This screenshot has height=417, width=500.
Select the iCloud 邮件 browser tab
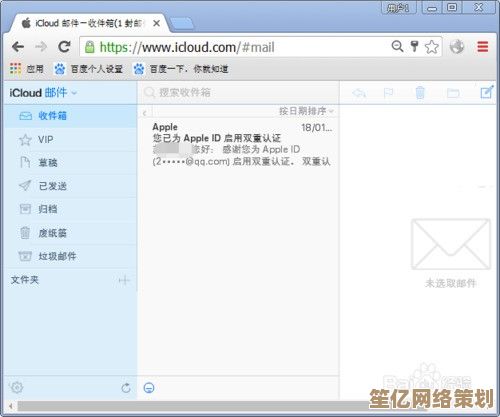89,24
